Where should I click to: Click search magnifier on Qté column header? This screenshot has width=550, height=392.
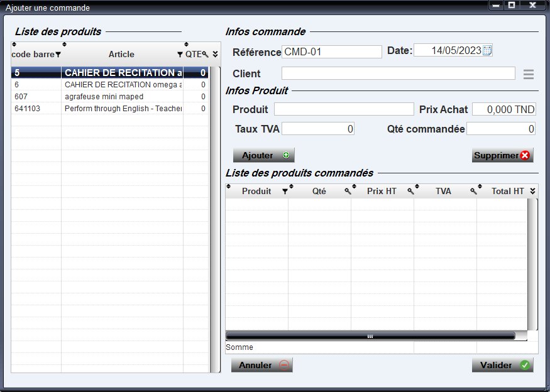tap(347, 192)
